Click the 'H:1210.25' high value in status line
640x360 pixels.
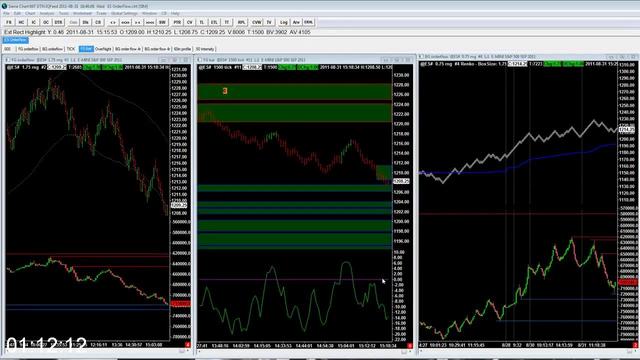[159, 32]
